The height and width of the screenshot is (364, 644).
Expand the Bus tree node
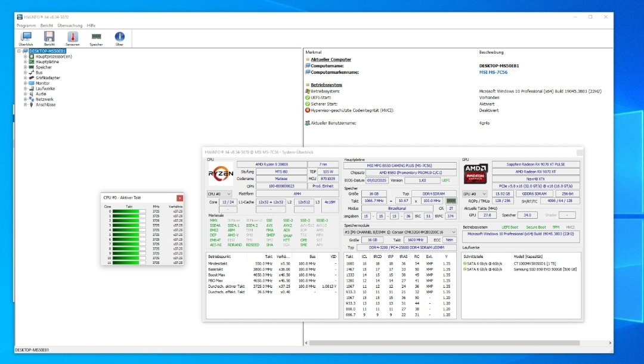point(25,73)
